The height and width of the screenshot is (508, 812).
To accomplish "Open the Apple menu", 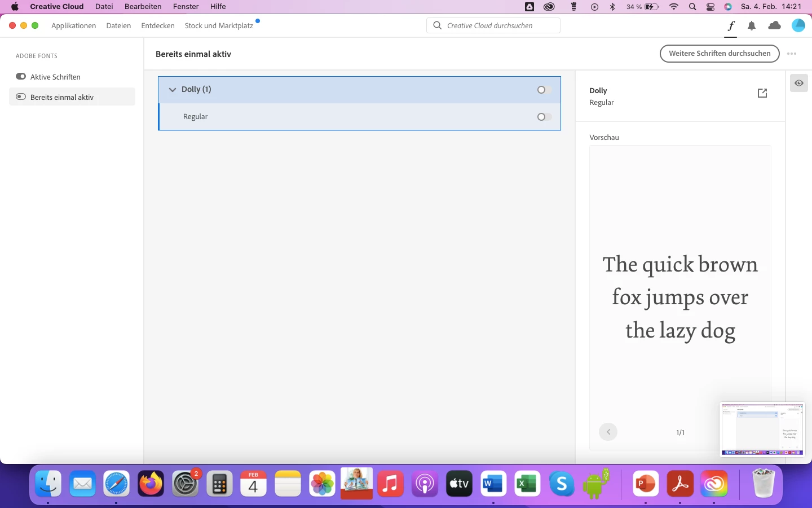I will (15, 7).
